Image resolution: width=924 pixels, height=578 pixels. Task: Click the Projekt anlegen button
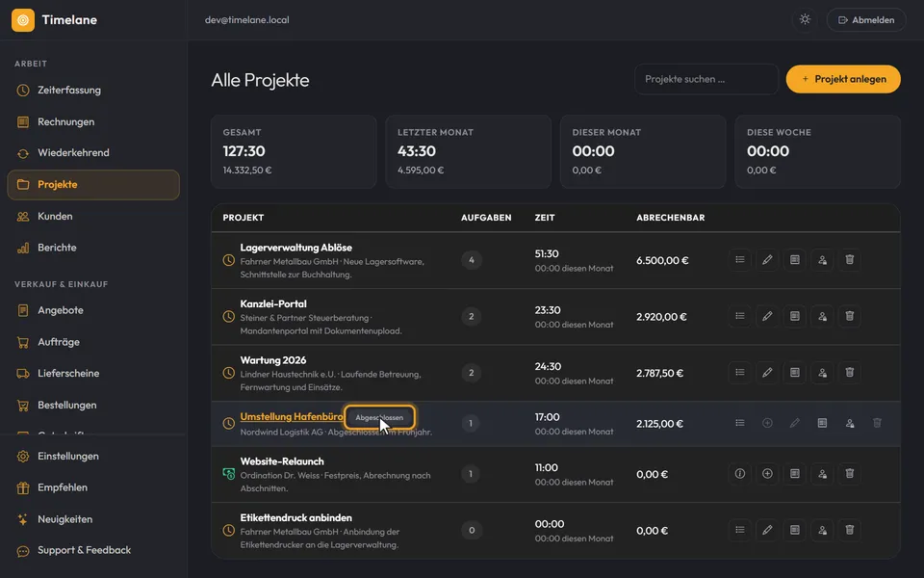843,79
